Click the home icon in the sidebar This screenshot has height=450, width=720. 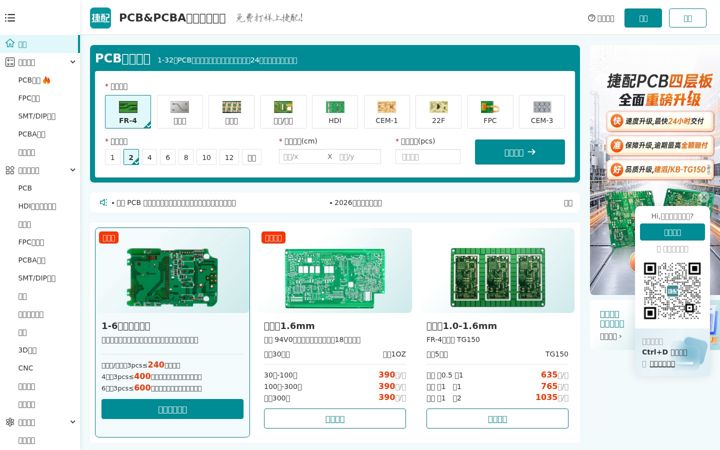(10, 44)
